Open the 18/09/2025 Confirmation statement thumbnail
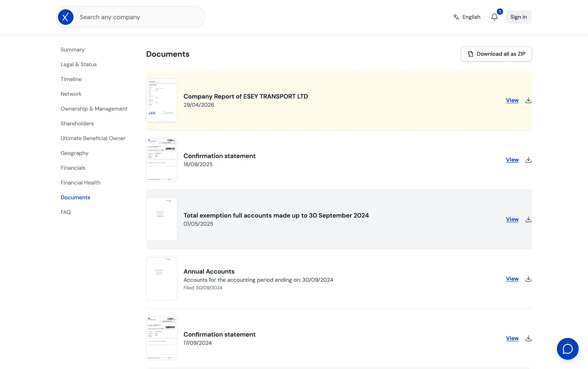 [x=162, y=160]
